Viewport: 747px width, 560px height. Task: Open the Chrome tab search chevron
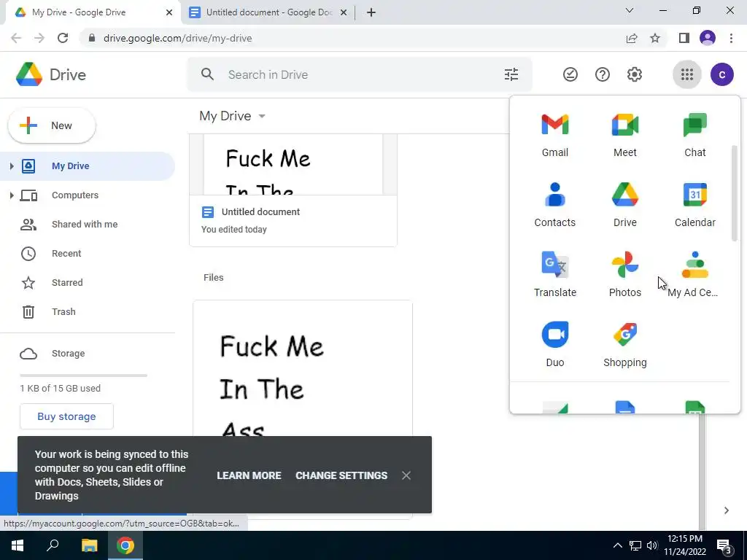[x=629, y=10]
